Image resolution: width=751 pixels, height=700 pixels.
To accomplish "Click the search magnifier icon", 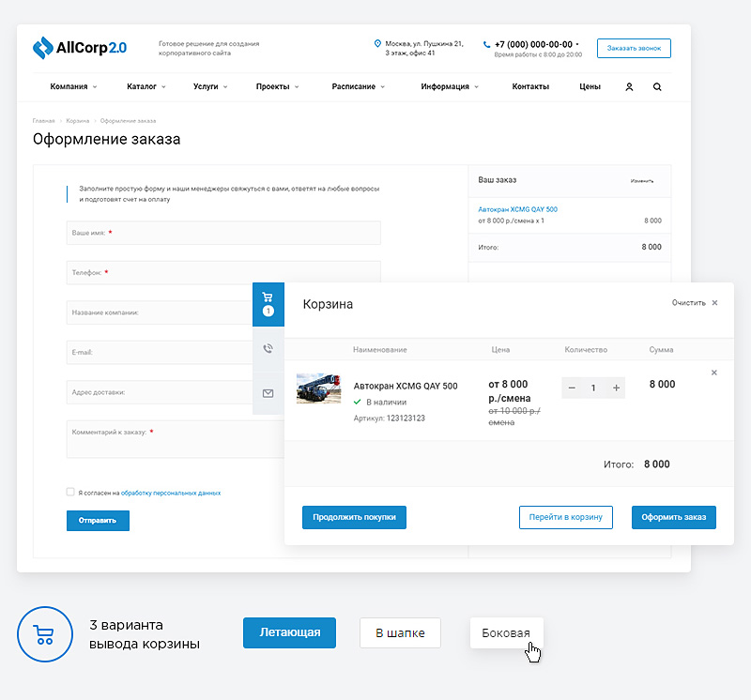I will (657, 85).
